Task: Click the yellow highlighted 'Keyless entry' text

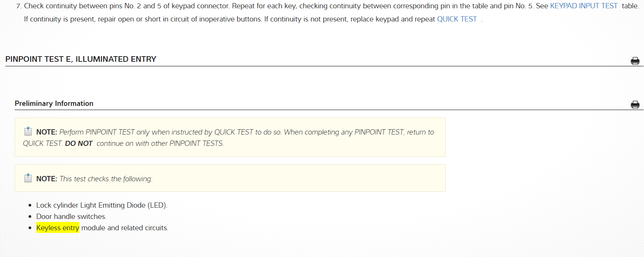Action: pos(58,228)
